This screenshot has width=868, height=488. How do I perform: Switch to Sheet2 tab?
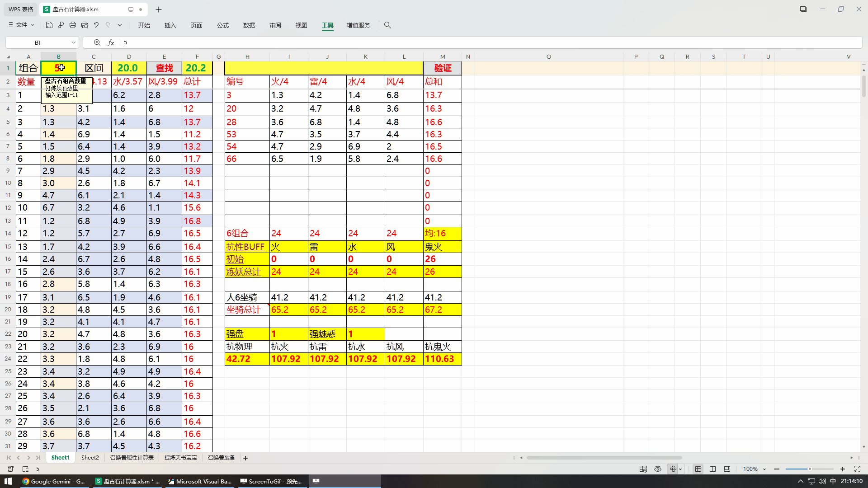(90, 458)
